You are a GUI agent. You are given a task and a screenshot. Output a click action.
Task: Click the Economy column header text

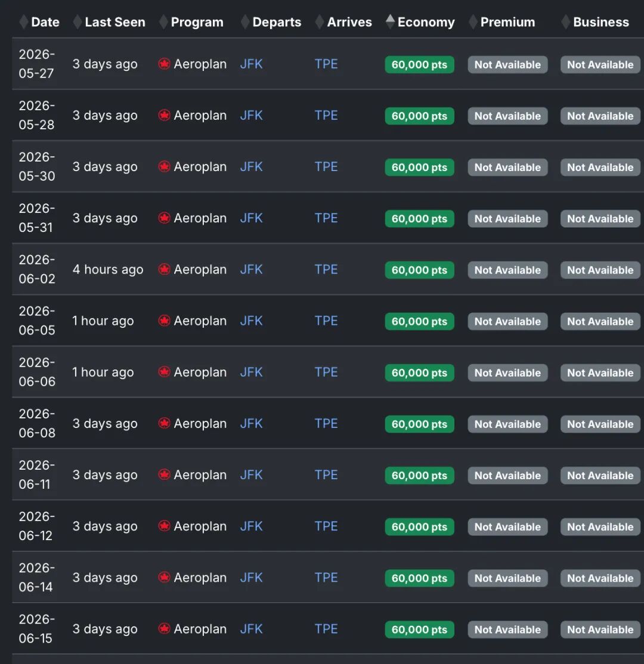point(426,22)
